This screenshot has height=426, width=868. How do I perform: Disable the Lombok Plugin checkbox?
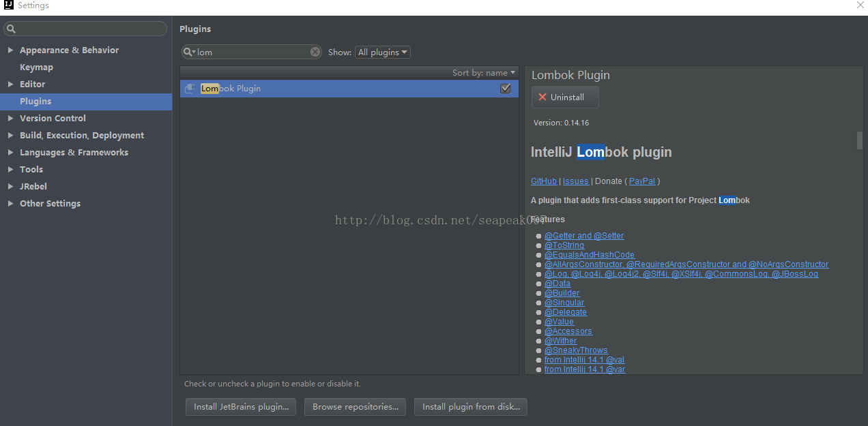[x=506, y=89]
